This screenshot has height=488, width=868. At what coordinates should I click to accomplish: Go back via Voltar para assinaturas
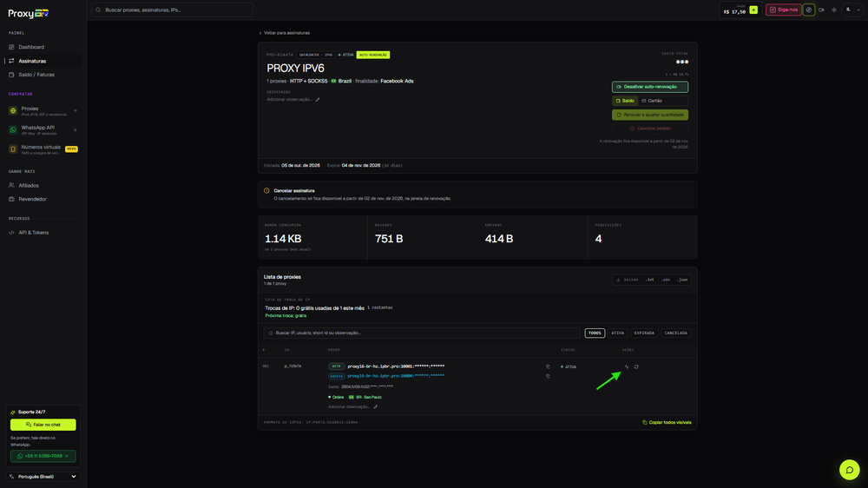[x=285, y=33]
